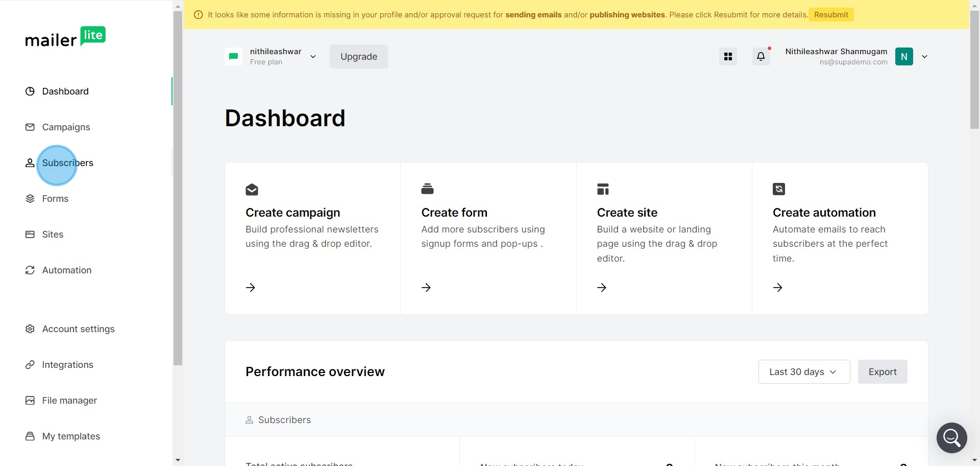
Task: Open Account settings page
Action: pos(78,329)
